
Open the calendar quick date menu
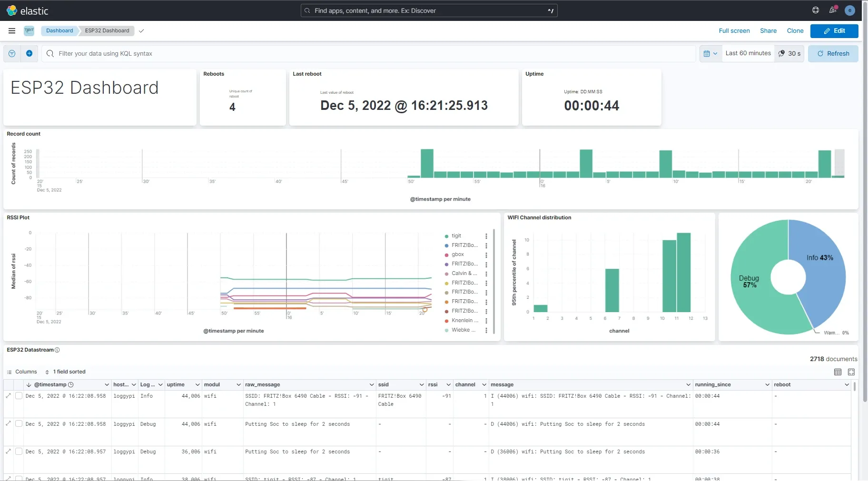[710, 54]
